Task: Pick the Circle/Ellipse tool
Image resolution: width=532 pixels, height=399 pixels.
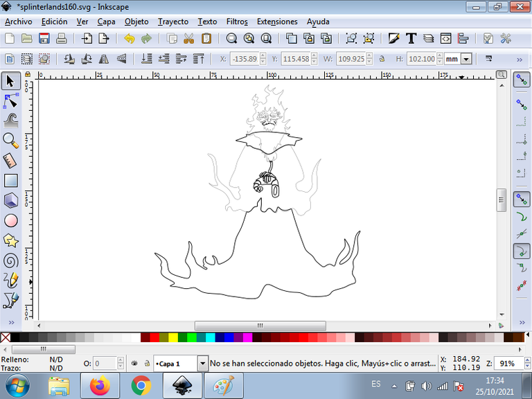Action: (10, 220)
